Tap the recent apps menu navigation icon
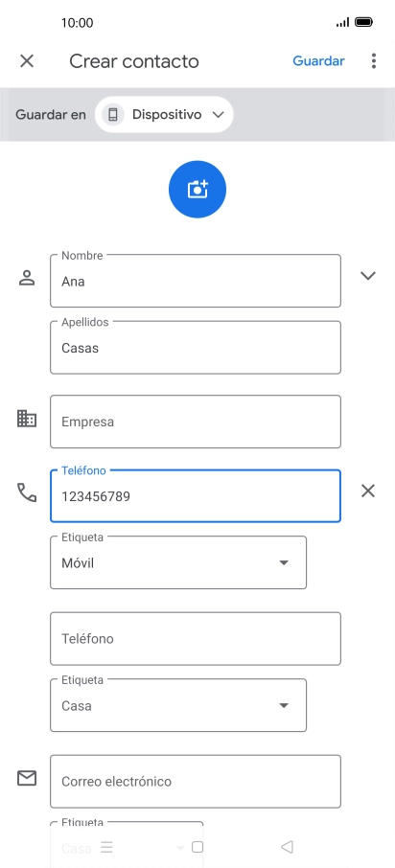 click(107, 847)
